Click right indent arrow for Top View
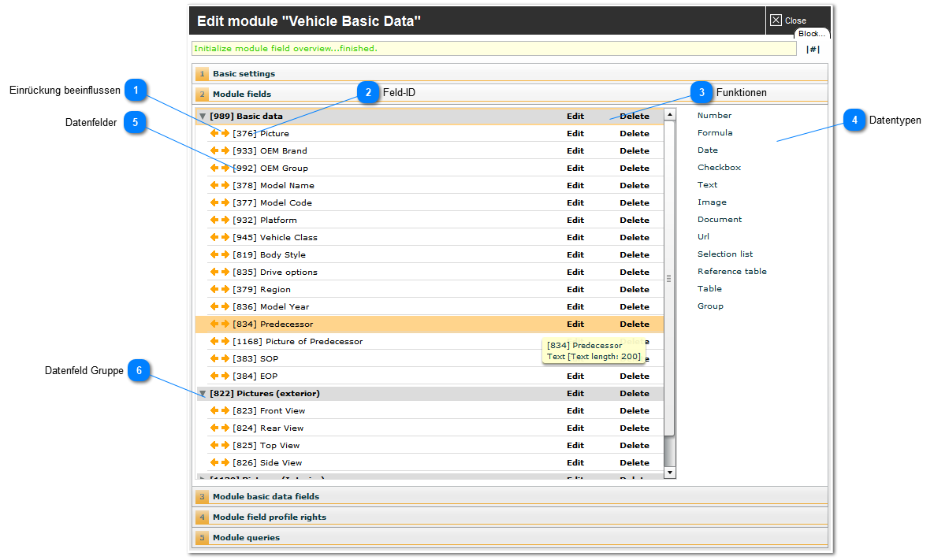This screenshot has height=560, width=934. point(225,444)
